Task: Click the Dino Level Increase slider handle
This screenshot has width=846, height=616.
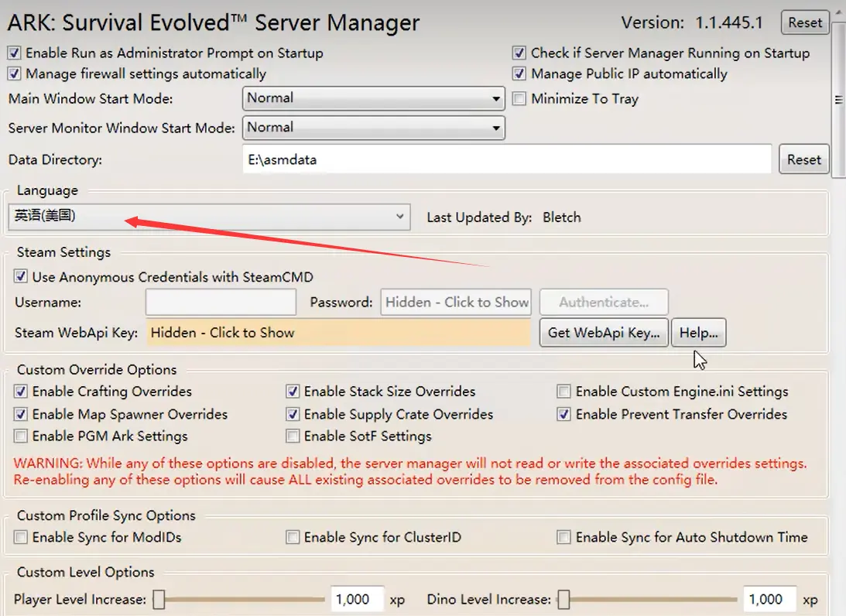Action: coord(564,600)
